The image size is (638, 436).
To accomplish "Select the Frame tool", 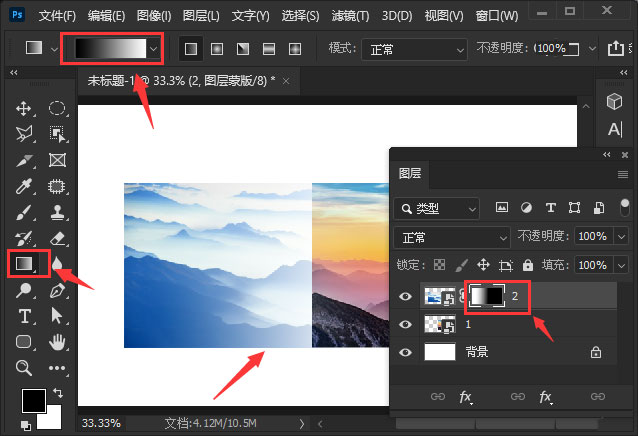I will click(x=57, y=160).
